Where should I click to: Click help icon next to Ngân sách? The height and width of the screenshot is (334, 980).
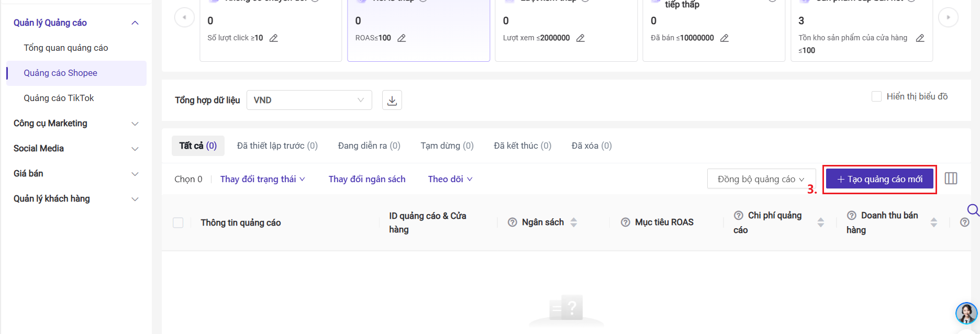(513, 222)
